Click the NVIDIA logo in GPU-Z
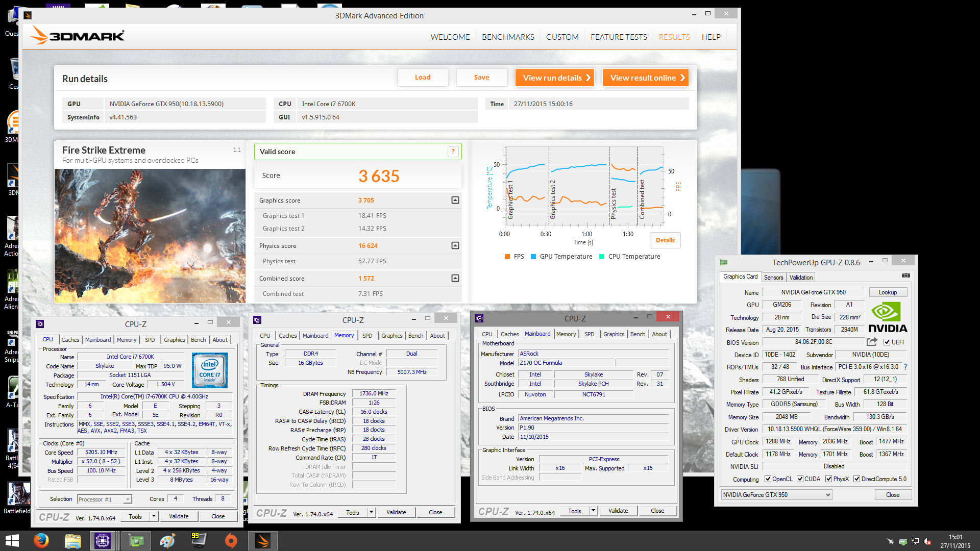Viewport: 980px width, 551px height. [x=888, y=318]
